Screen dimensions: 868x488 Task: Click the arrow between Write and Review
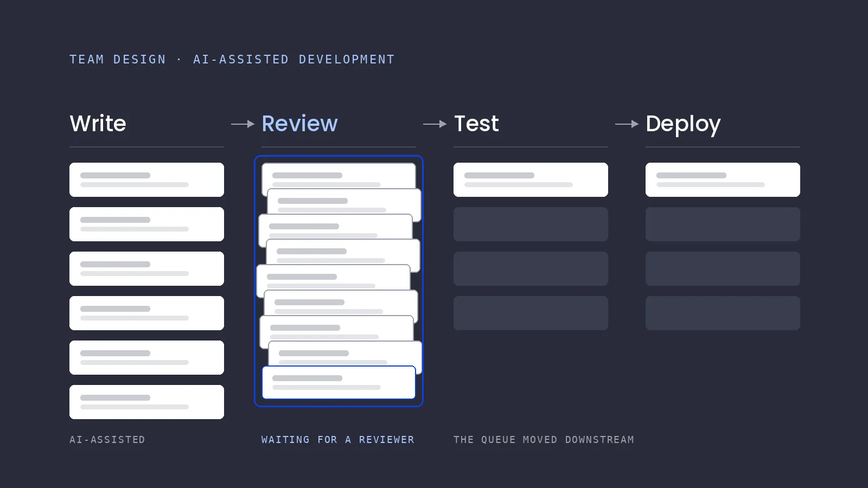point(242,124)
